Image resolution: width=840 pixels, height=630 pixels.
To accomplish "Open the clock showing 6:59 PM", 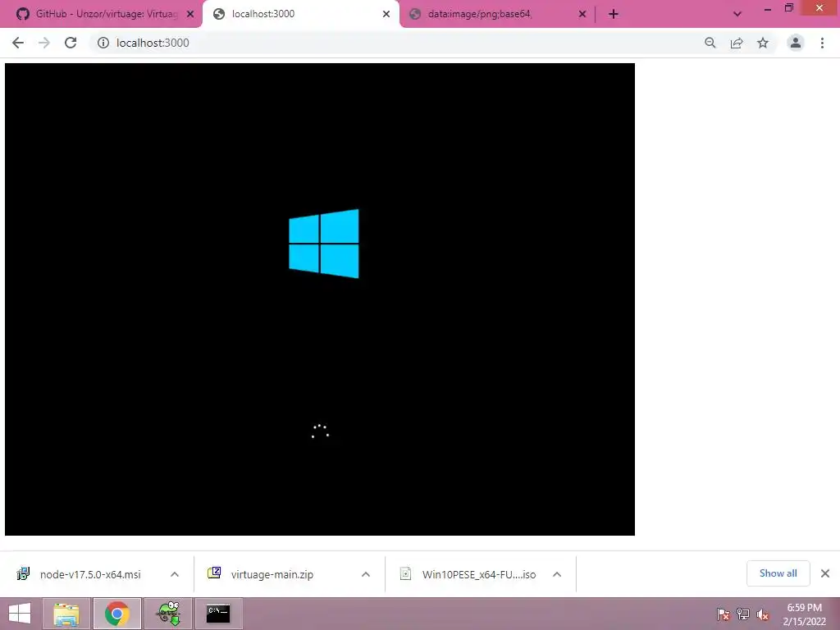I will click(804, 614).
